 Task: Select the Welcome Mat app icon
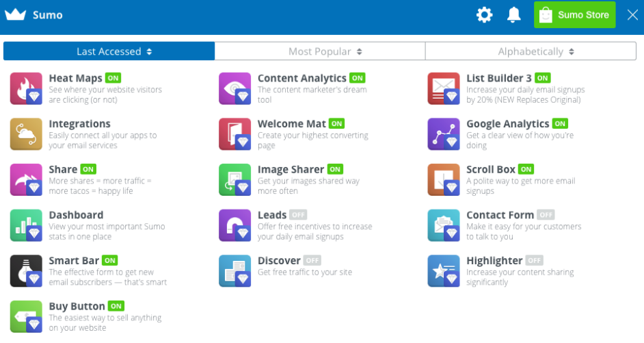pos(234,134)
